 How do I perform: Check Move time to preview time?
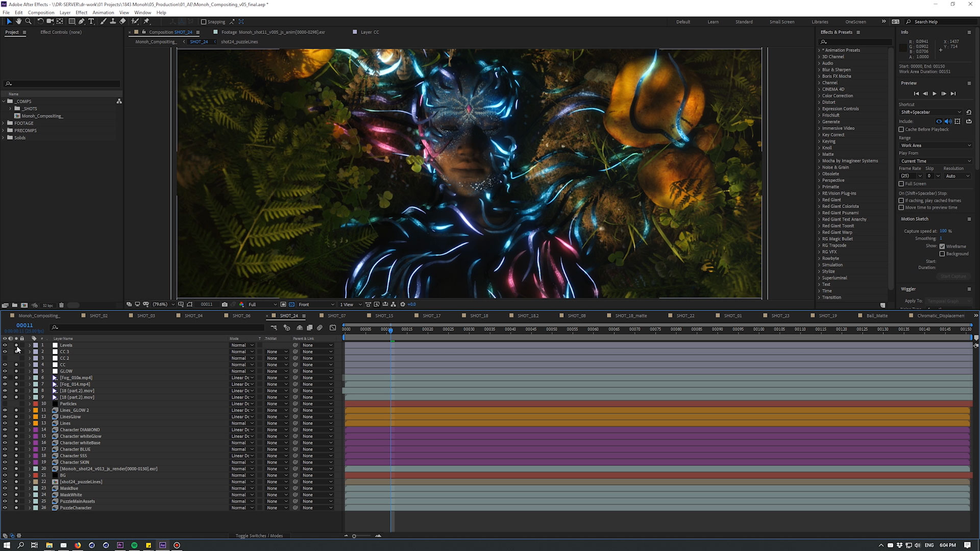[901, 208]
